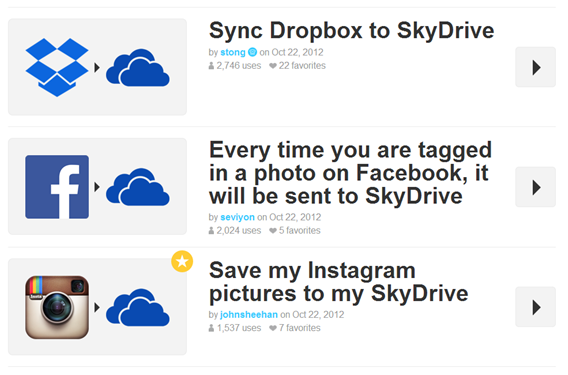This screenshot has height=375, width=568.
Task: Click the SkyDrive cloud in Instagram recipe
Action: tap(138, 307)
